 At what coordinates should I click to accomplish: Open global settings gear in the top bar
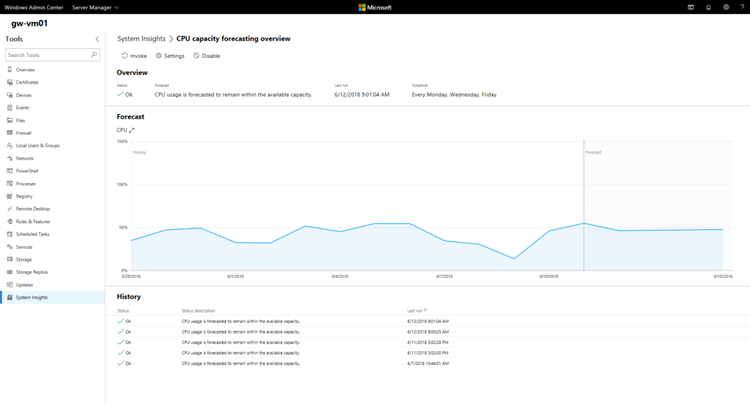click(725, 7)
